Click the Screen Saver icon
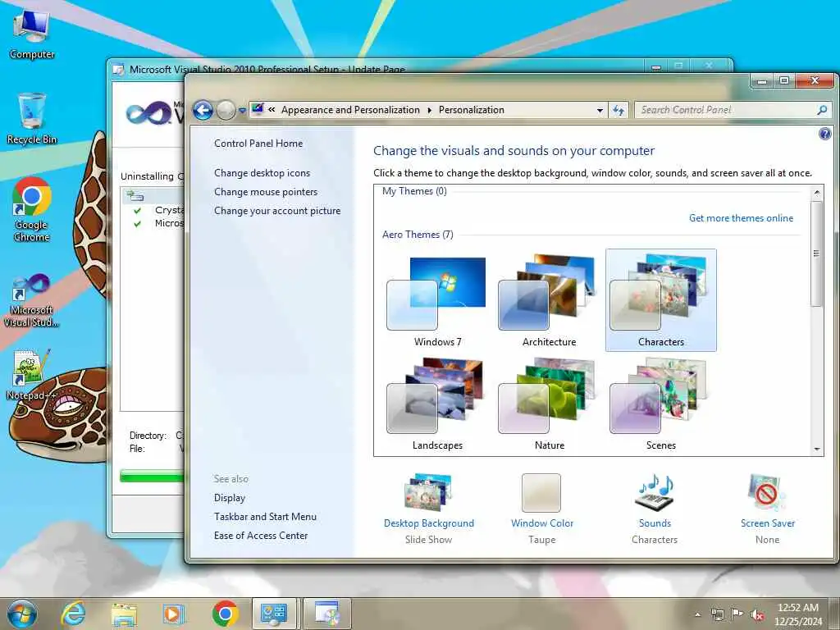Viewport: 840px width, 630px height. tap(767, 493)
